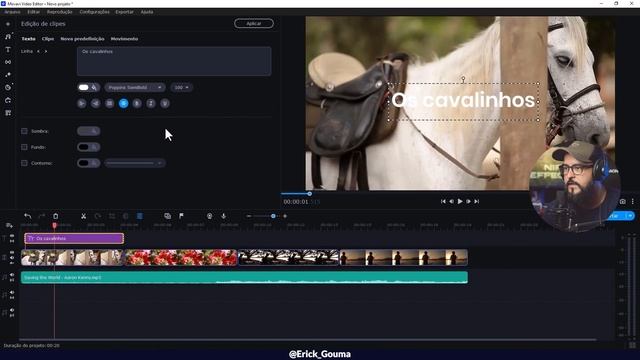
Task: Click the Aplicar button
Action: click(x=254, y=23)
